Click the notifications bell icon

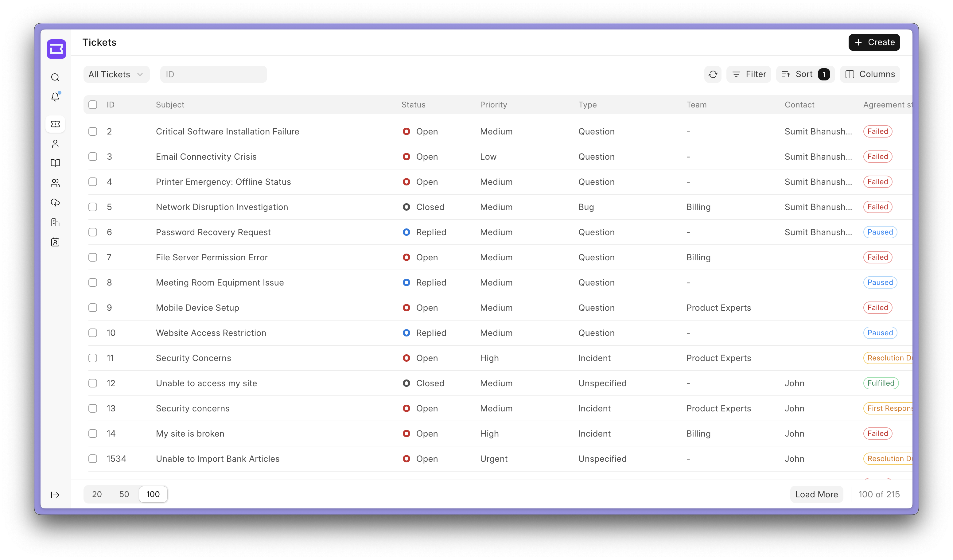(x=55, y=97)
